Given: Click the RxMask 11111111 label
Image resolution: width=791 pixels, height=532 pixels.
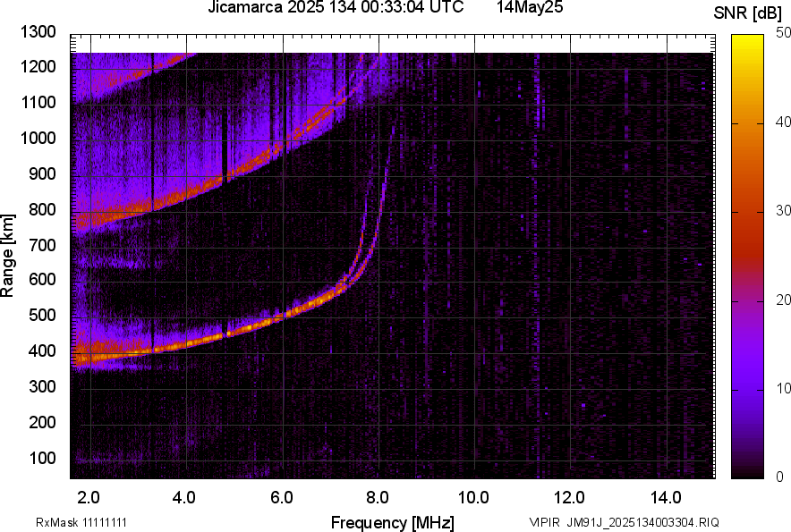Looking at the screenshot, I should coord(81,522).
